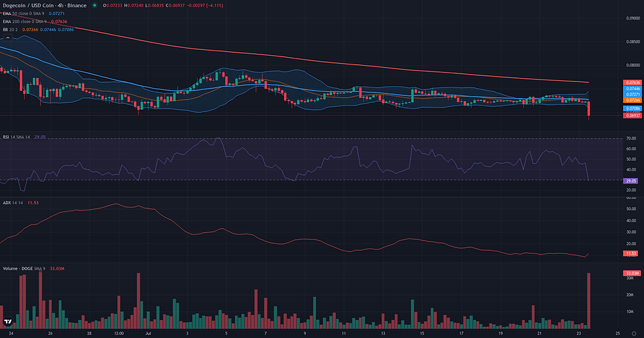Click the TradingView logo
Screen dimensions: 644x338
(x=7, y=322)
